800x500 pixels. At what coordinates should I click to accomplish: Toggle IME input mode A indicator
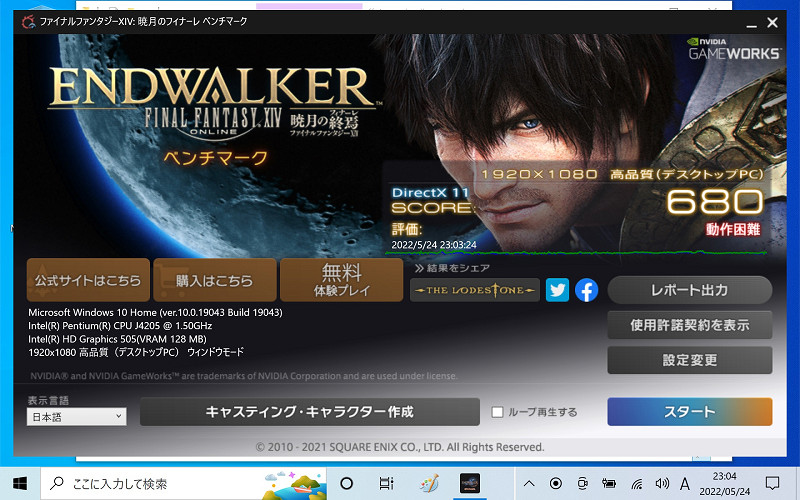pos(685,483)
